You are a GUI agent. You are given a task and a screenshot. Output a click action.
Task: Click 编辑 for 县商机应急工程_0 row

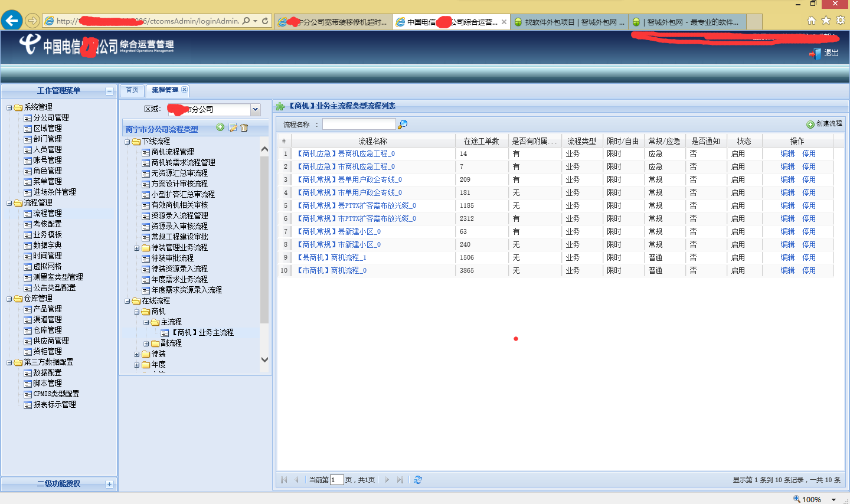(787, 153)
